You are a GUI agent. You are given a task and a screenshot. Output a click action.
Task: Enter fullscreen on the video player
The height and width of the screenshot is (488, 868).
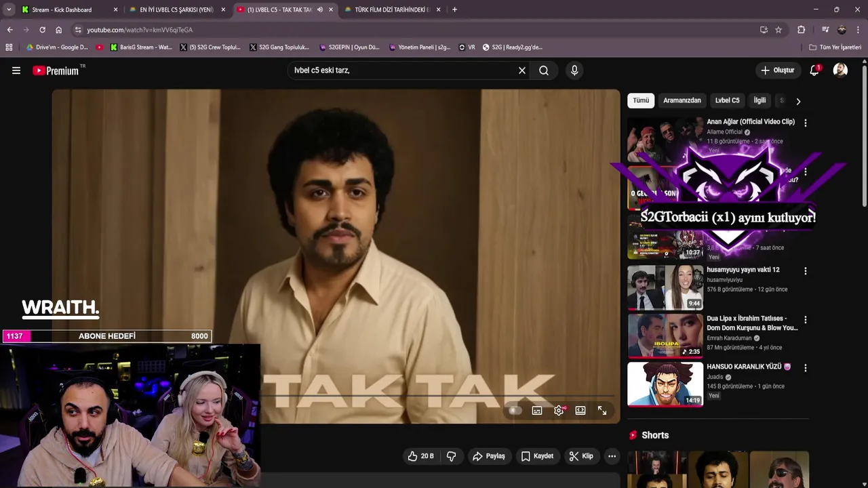click(x=602, y=411)
